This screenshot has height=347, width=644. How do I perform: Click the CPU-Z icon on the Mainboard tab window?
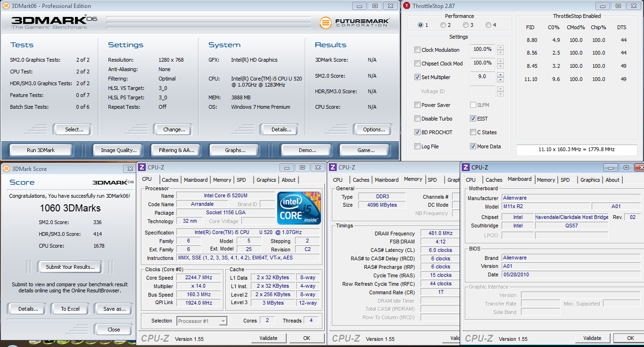coord(466,167)
